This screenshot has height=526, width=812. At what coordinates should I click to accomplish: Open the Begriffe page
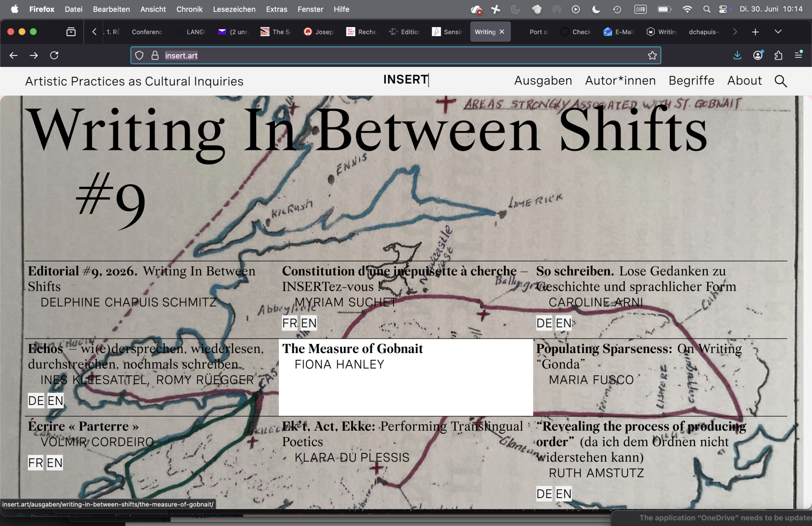tap(692, 81)
